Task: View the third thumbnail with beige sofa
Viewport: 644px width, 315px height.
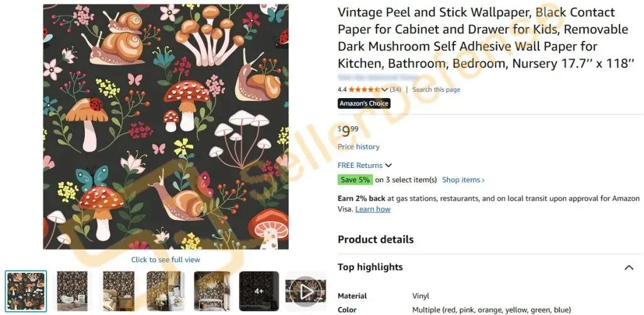Action: 119,291
